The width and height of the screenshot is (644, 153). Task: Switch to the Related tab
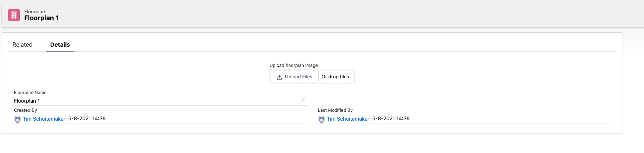click(22, 45)
